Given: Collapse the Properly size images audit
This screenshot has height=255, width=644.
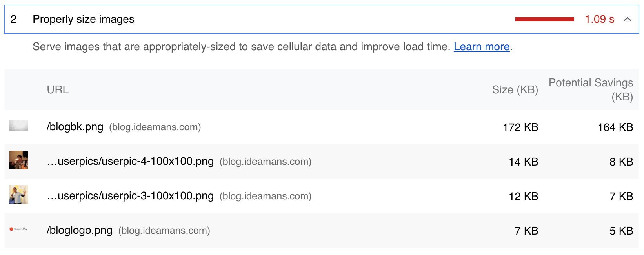Looking at the screenshot, I should [627, 19].
